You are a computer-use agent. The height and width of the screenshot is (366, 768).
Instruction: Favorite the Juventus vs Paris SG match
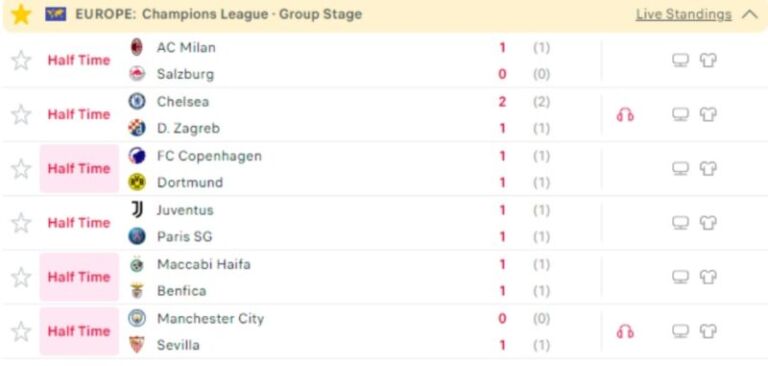[x=21, y=223]
